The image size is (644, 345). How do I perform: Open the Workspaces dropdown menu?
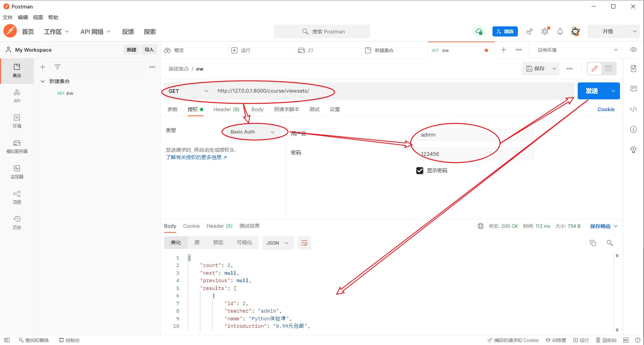click(x=56, y=31)
